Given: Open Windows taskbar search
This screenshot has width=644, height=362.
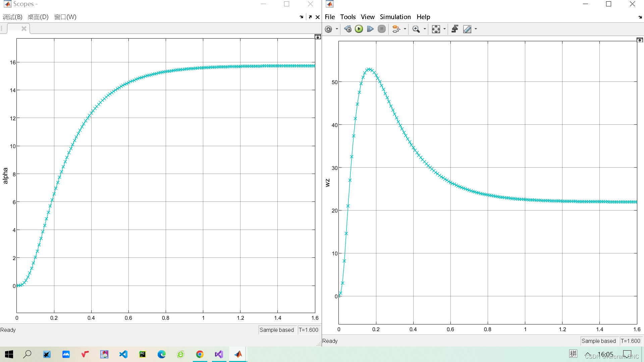Looking at the screenshot, I should 27,354.
